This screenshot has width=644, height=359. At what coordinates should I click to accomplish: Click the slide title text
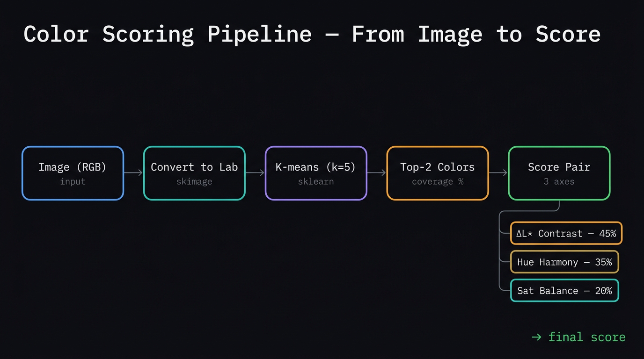click(313, 34)
